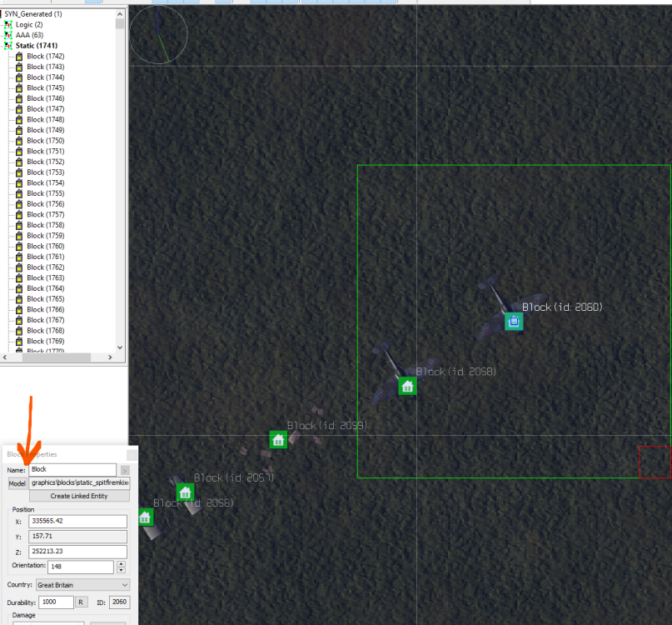The width and height of the screenshot is (672, 625).
Task: Click the icon beside Block (1744)
Action: tap(19, 77)
